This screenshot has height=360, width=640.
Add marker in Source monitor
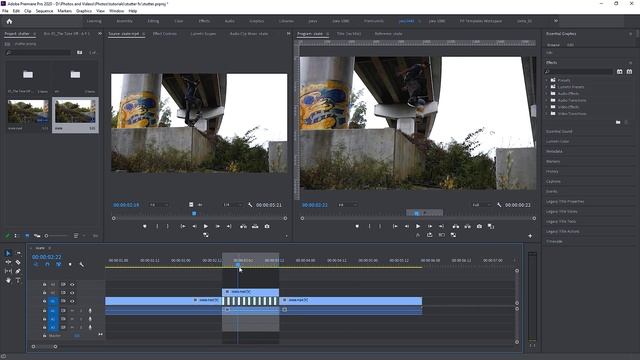(145, 226)
